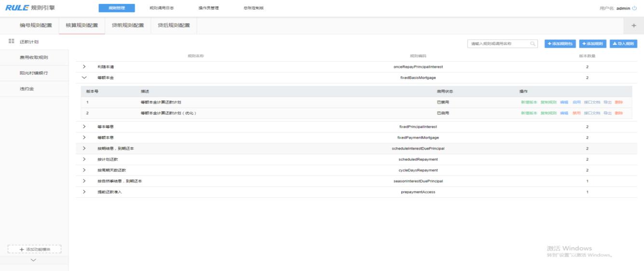Viewport: 644px width, 271px height.
Task: Collapse the 等额本金 rule row
Action: [84, 78]
